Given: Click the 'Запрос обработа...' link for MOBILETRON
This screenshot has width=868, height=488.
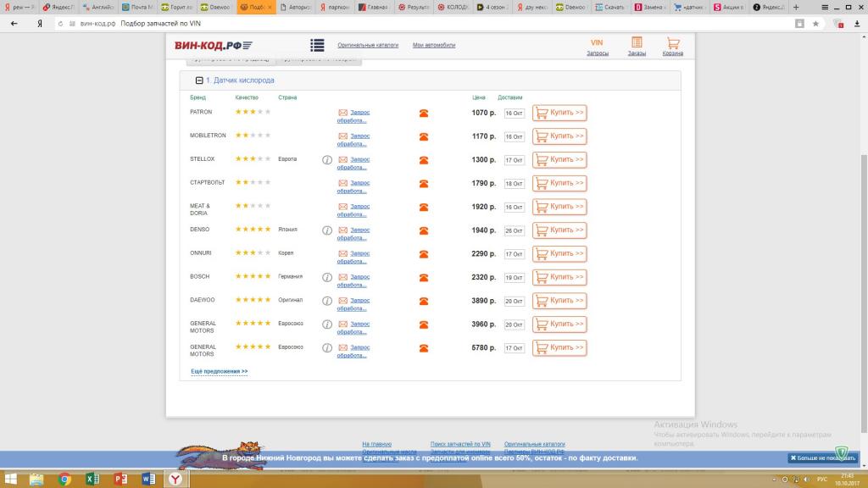Looking at the screenshot, I should tap(359, 136).
